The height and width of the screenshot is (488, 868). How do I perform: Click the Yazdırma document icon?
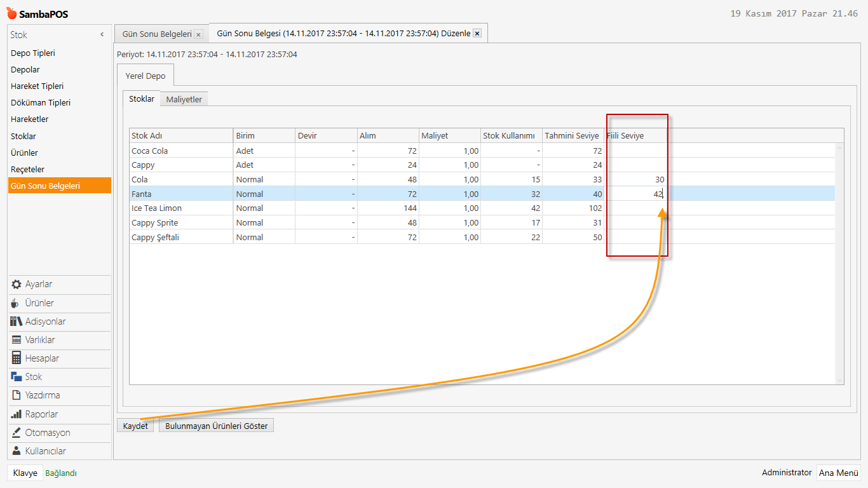click(17, 395)
